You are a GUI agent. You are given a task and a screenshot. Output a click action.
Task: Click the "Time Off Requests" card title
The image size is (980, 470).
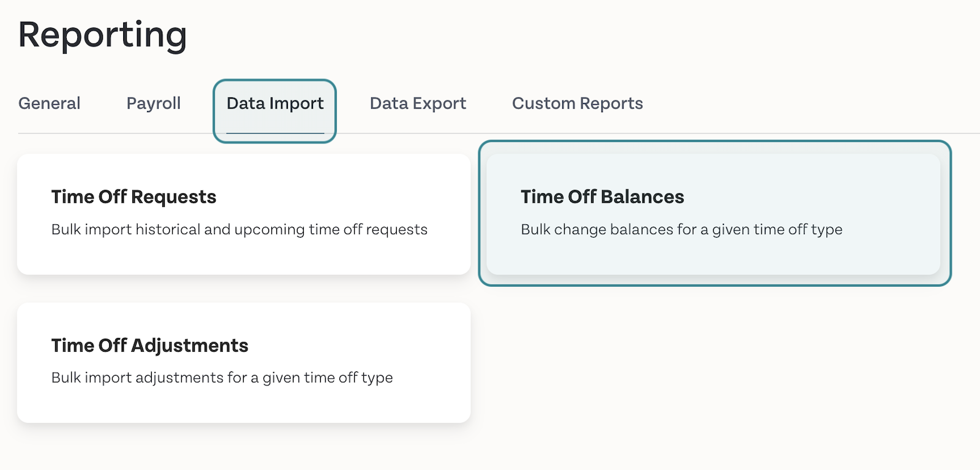tap(134, 197)
